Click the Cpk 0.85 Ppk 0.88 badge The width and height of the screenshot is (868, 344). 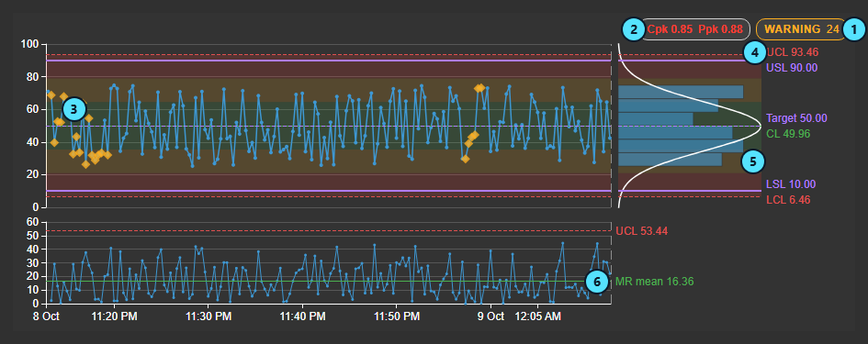pyautogui.click(x=695, y=29)
